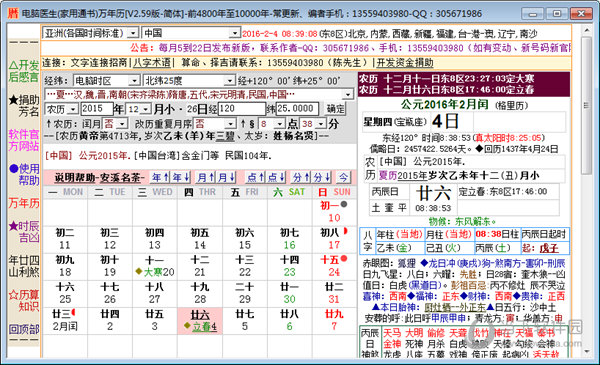This screenshot has width=600, height=365.
Task: Open the 捐助芳名 sidebar item
Action: coord(24,106)
